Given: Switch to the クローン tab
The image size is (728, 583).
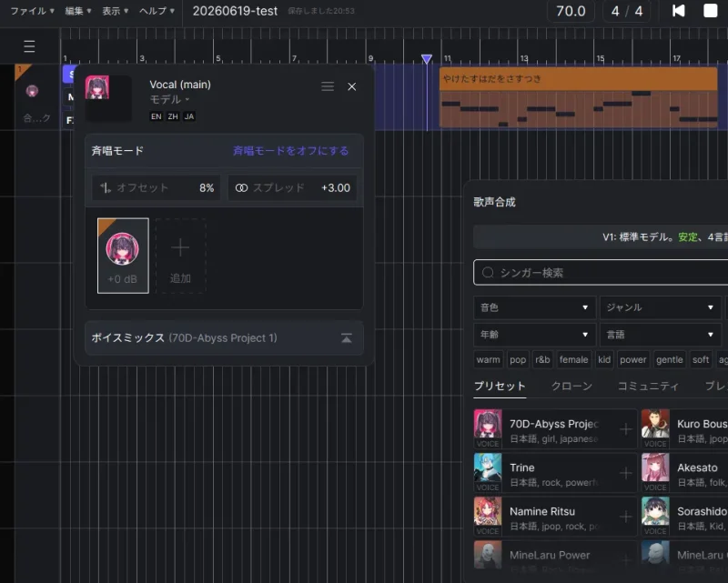Looking at the screenshot, I should coord(571,387).
